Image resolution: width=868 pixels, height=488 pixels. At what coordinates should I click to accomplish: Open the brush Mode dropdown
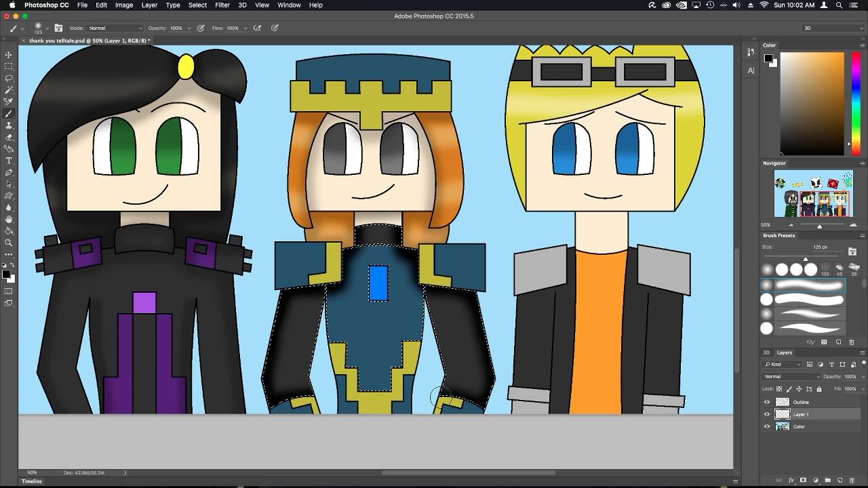(115, 28)
